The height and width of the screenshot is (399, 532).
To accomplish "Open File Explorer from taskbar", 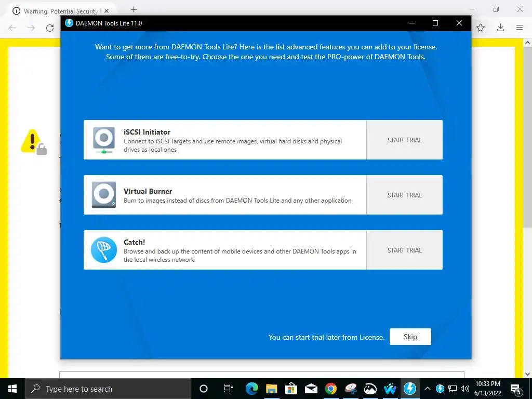I will pyautogui.click(x=271, y=389).
